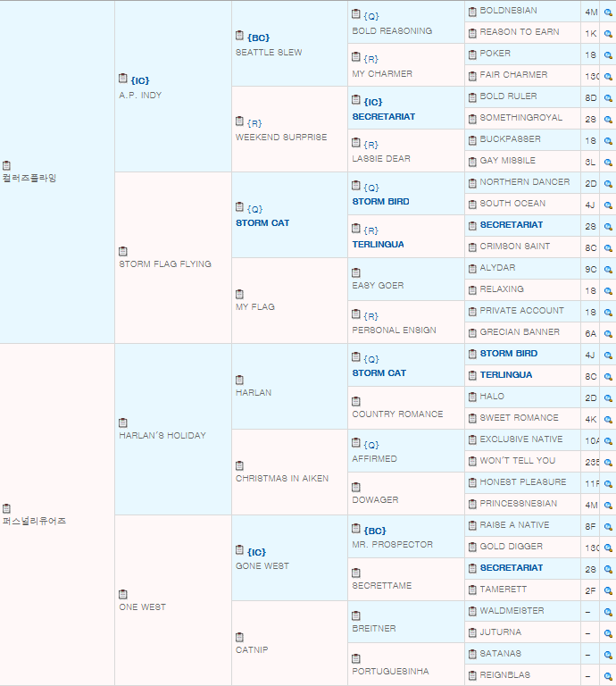The height and width of the screenshot is (686, 616).
Task: Select the PERSONAL ENSIGN name
Action: point(395,330)
